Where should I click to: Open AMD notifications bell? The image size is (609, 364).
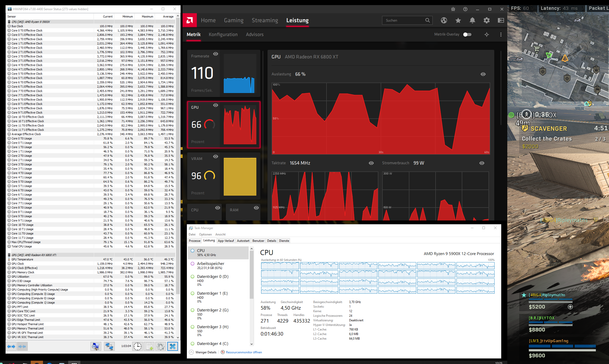(472, 20)
